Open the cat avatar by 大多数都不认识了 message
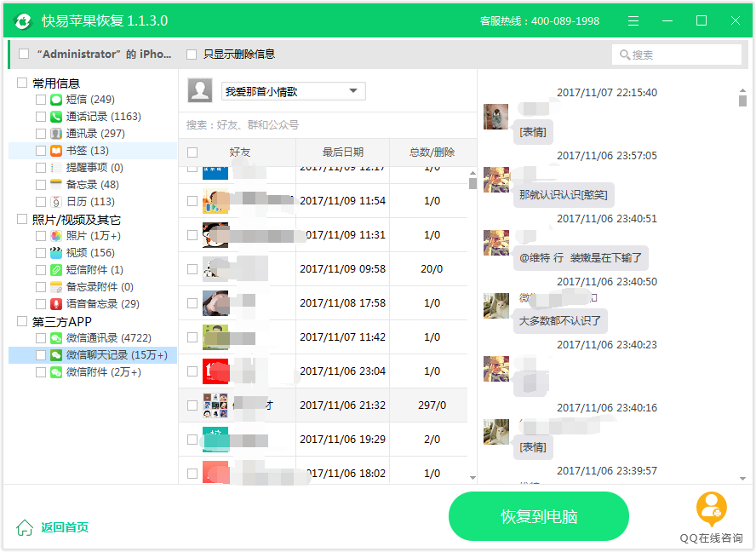Screen dimensions: 756x552 tap(495, 306)
